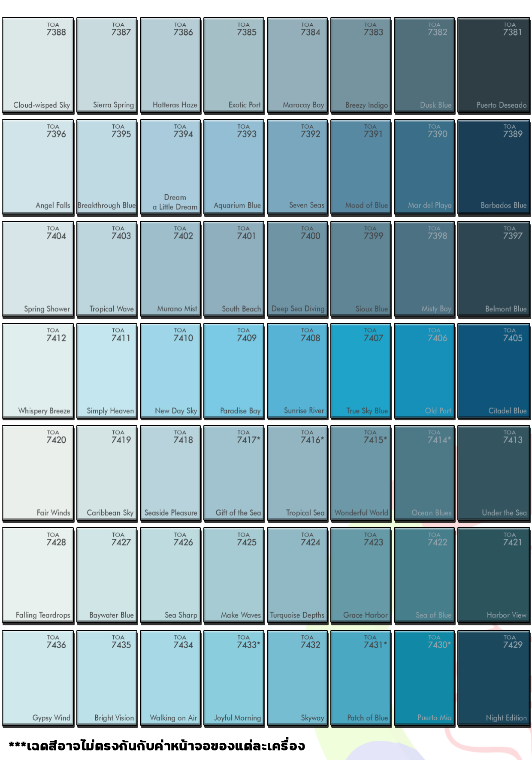This screenshot has width=532, height=760.
Task: Choose Whispery Breeze 7412 color
Action: (x=38, y=371)
